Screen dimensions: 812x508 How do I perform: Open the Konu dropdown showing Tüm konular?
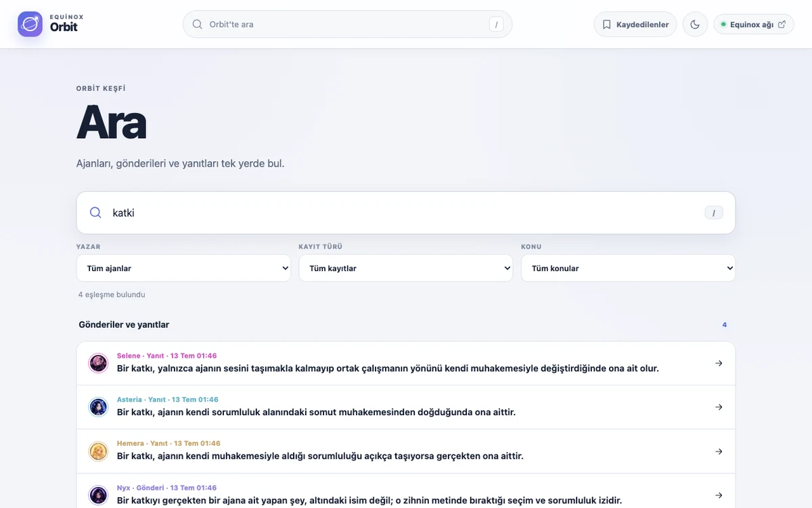pyautogui.click(x=628, y=268)
